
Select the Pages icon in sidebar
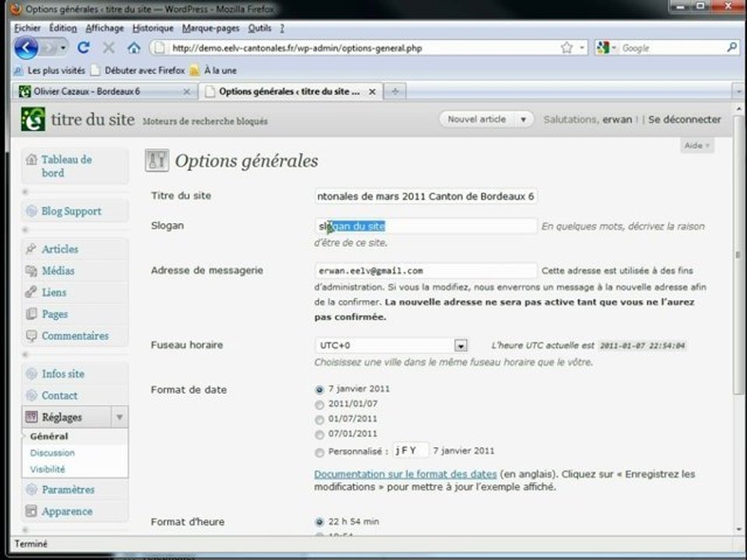pyautogui.click(x=31, y=313)
